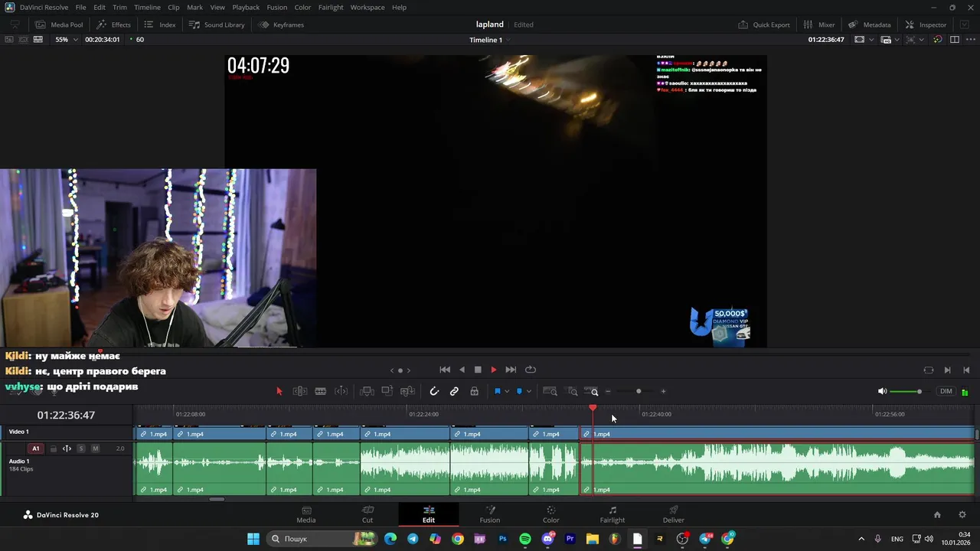Open the Workspace menu
This screenshot has height=551, width=980.
367,7
